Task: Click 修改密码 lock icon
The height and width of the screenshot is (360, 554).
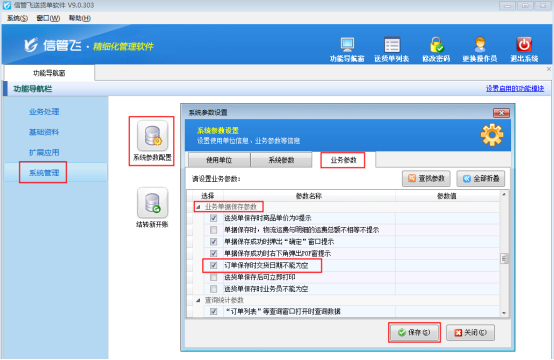Action: tap(436, 45)
